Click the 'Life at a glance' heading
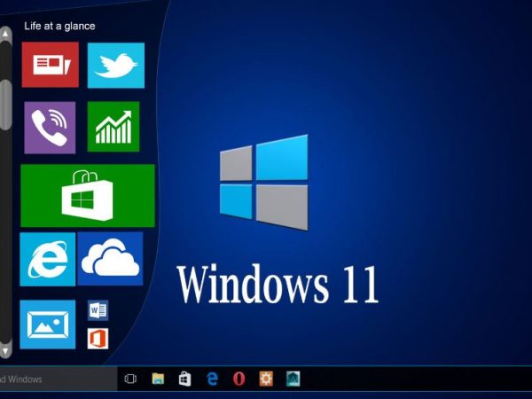This screenshot has height=399, width=532. point(59,26)
